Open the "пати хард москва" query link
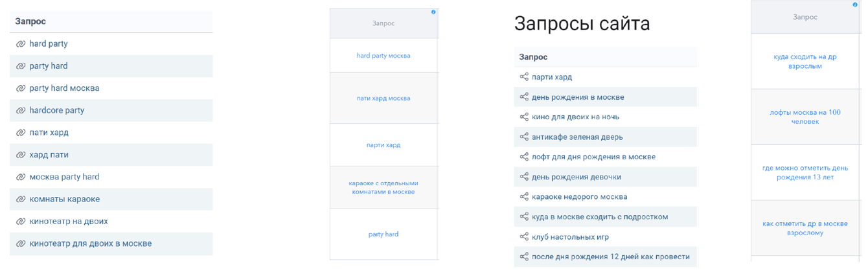 pos(383,98)
